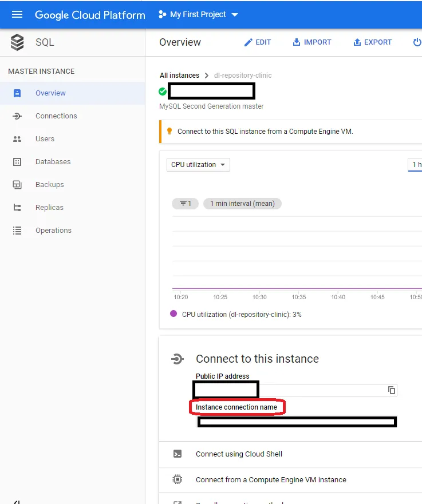This screenshot has width=422, height=504.
Task: Open Backups in the sidebar
Action: pyautogui.click(x=72, y=185)
